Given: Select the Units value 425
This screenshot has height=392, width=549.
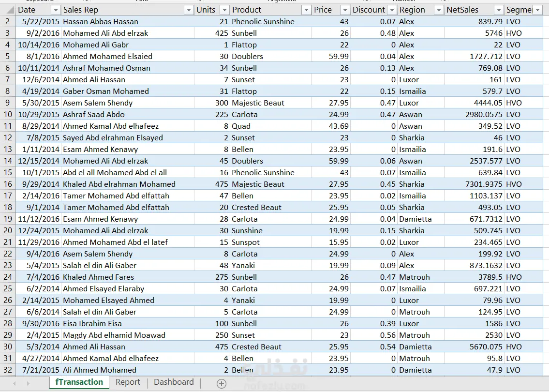Looking at the screenshot, I should [x=212, y=33].
